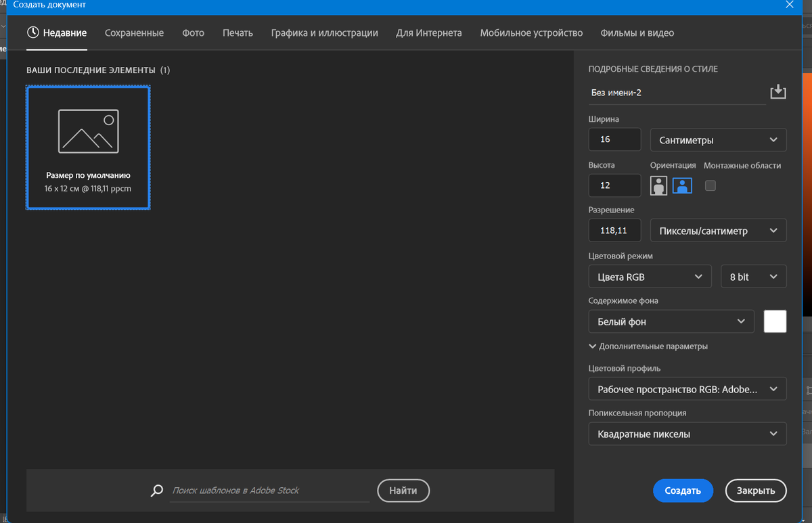Select portrait orientation icon
Image resolution: width=812 pixels, height=523 pixels.
(658, 185)
